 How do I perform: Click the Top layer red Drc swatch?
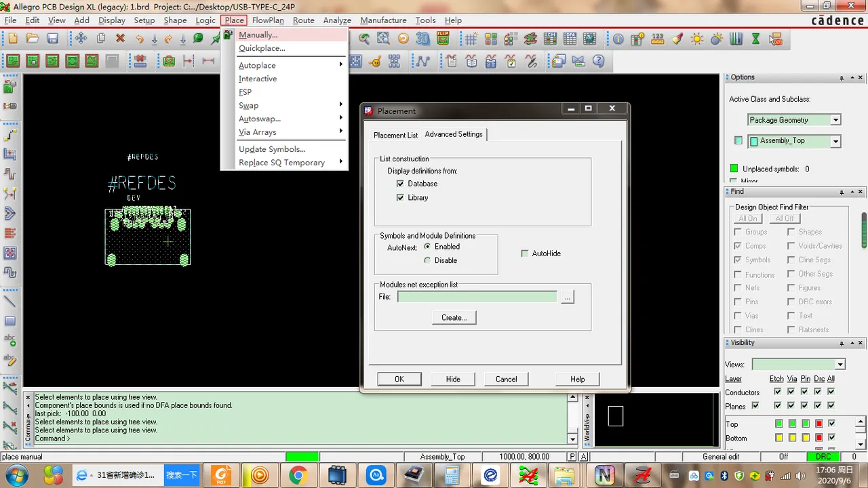[x=818, y=424]
